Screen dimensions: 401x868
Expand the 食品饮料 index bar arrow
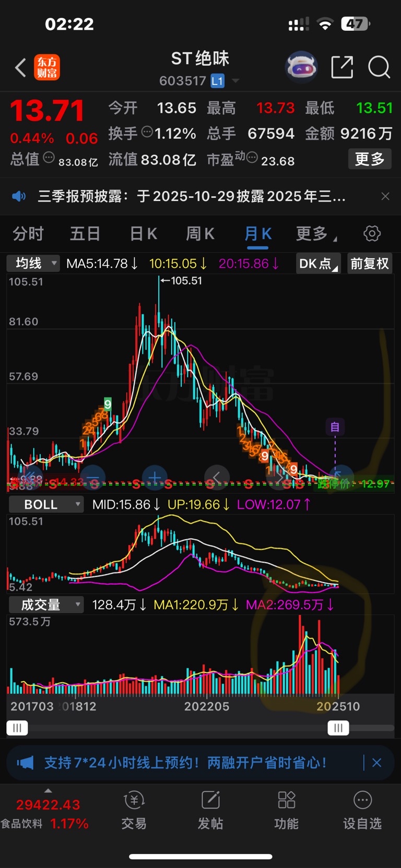tap(48, 791)
